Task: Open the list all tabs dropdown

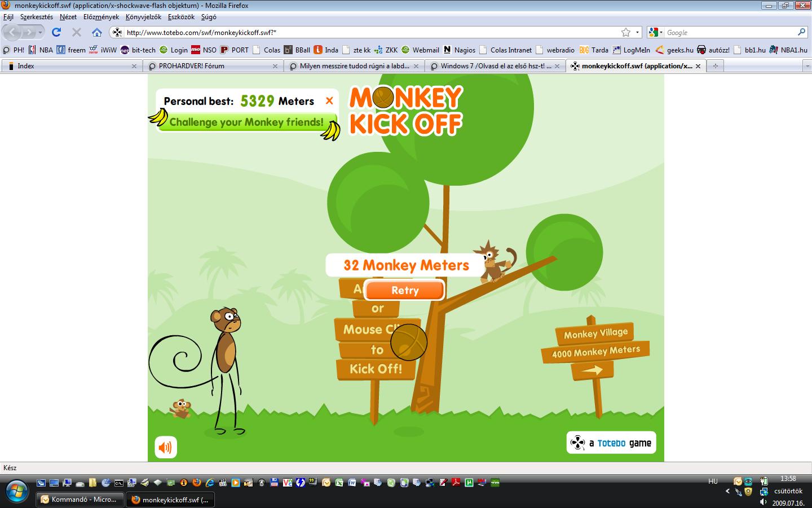Action: tap(807, 66)
